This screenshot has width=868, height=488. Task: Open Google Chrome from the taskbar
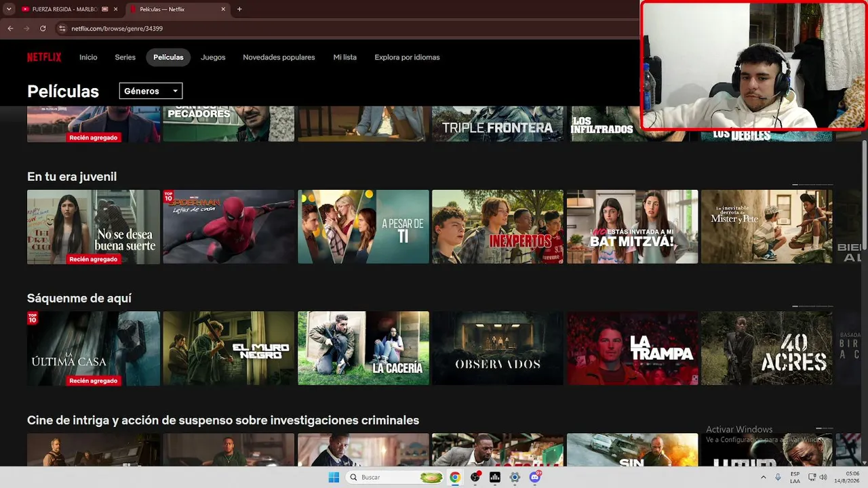coord(455,477)
